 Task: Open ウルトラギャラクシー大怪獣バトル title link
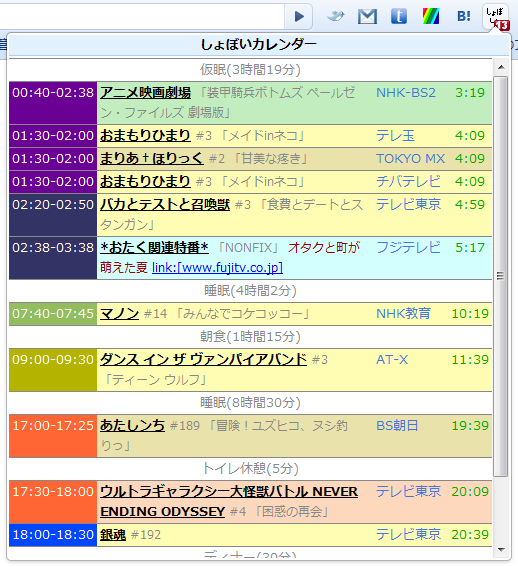pos(229,502)
